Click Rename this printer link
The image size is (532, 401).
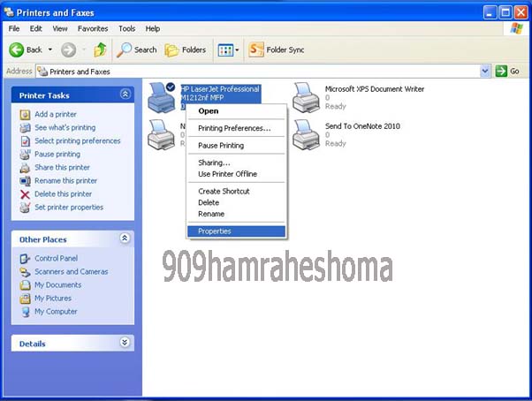pyautogui.click(x=65, y=181)
